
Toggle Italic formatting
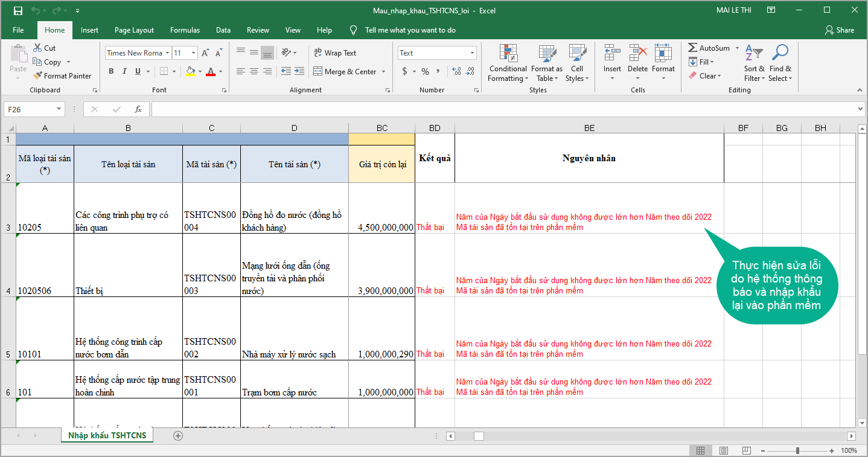tap(124, 71)
